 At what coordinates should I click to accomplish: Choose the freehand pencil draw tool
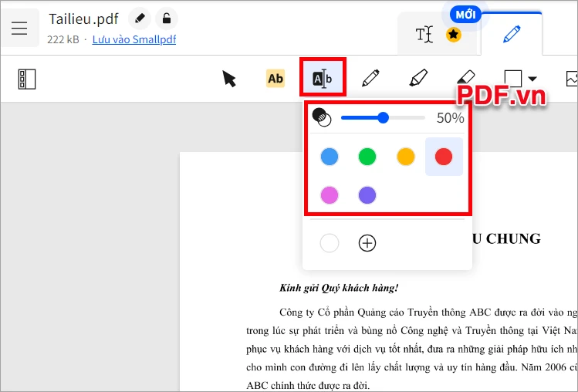pos(370,78)
